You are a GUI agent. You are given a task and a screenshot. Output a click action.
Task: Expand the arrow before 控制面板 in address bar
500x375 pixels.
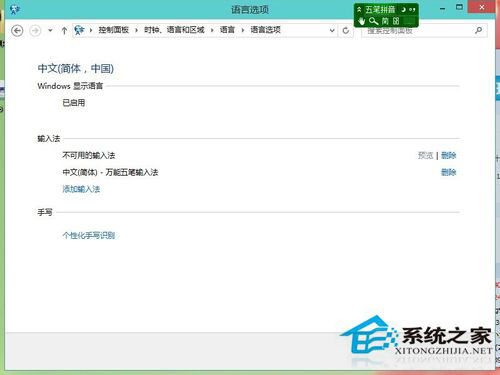pos(91,30)
